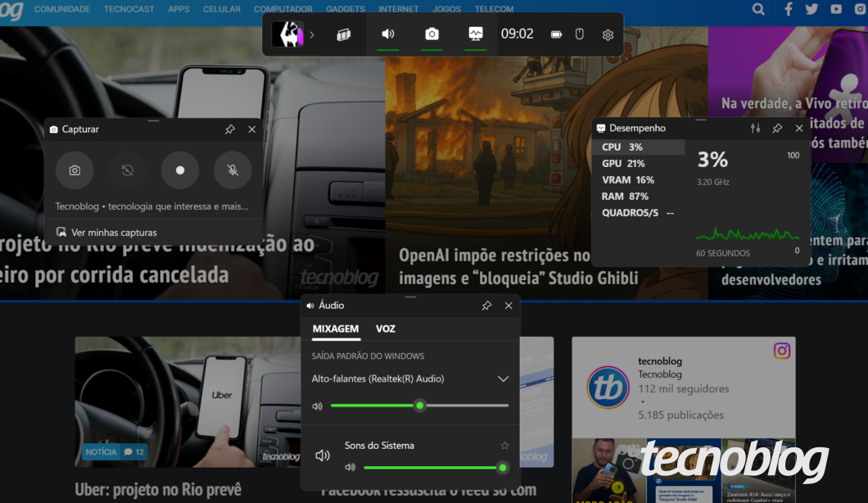Favorite Sons do Sistema with star
Screen dimensions: 868x503
click(x=504, y=446)
